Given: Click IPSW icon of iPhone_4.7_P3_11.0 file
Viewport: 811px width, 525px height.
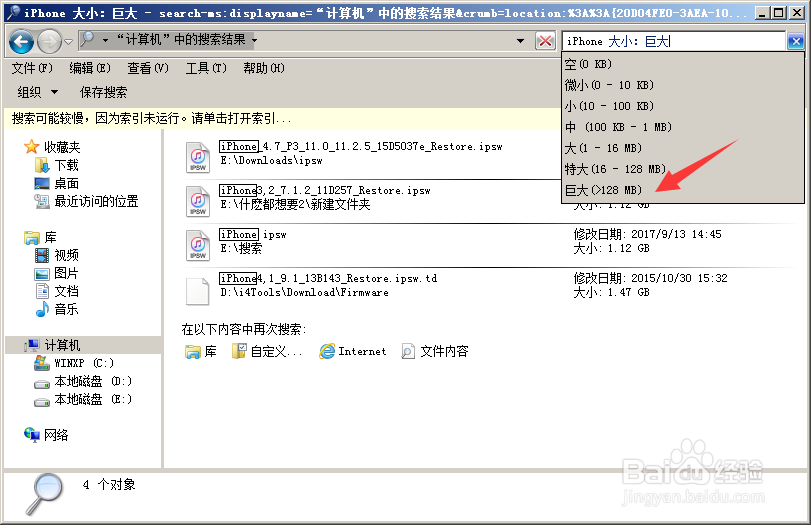Looking at the screenshot, I should pos(198,157).
